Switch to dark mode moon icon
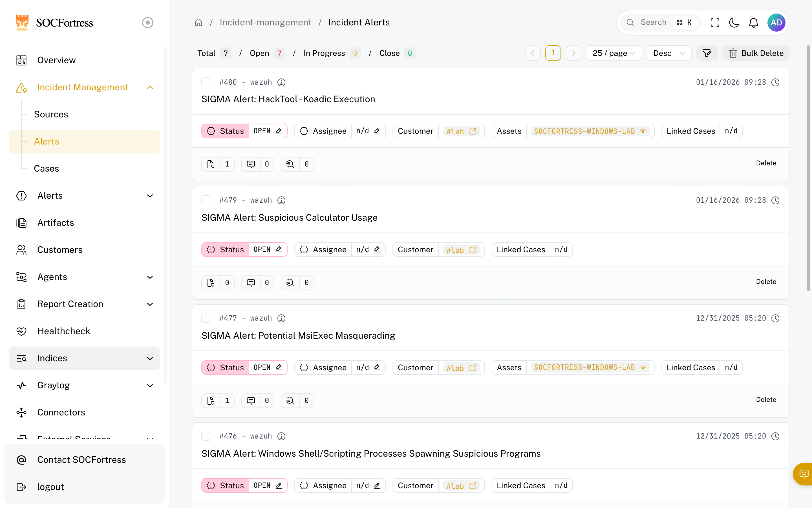This screenshot has height=508, width=812. click(x=734, y=23)
